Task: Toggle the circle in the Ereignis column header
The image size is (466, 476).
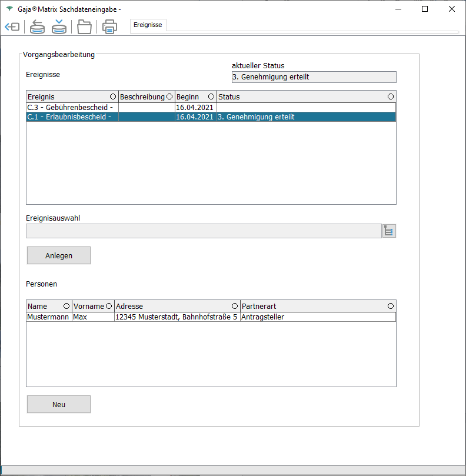Action: tap(112, 96)
